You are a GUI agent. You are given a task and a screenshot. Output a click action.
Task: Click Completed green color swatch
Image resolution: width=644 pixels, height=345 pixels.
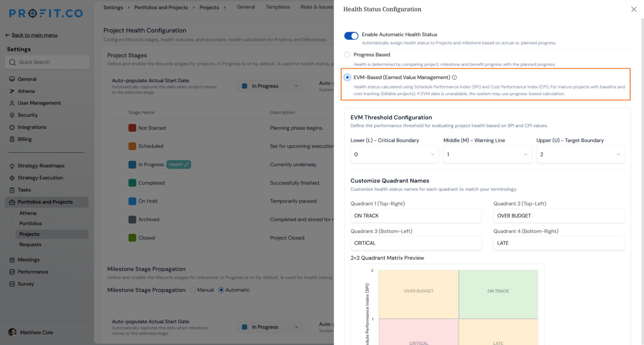tap(132, 183)
